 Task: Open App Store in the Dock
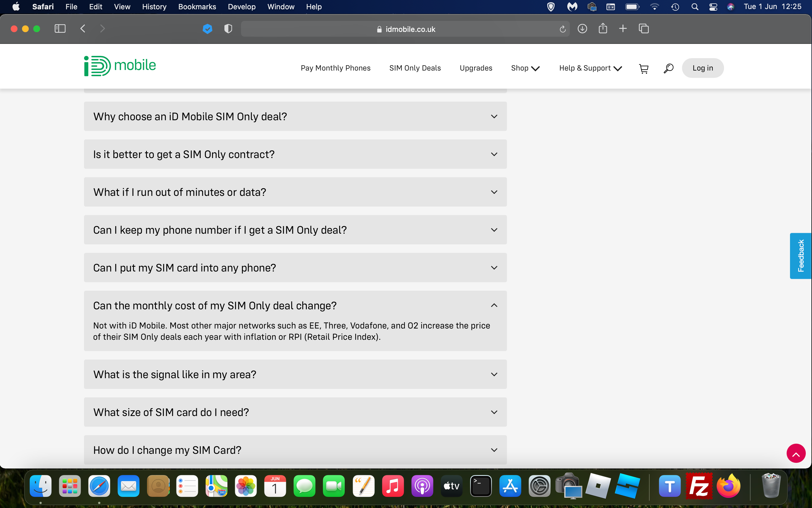(510, 486)
